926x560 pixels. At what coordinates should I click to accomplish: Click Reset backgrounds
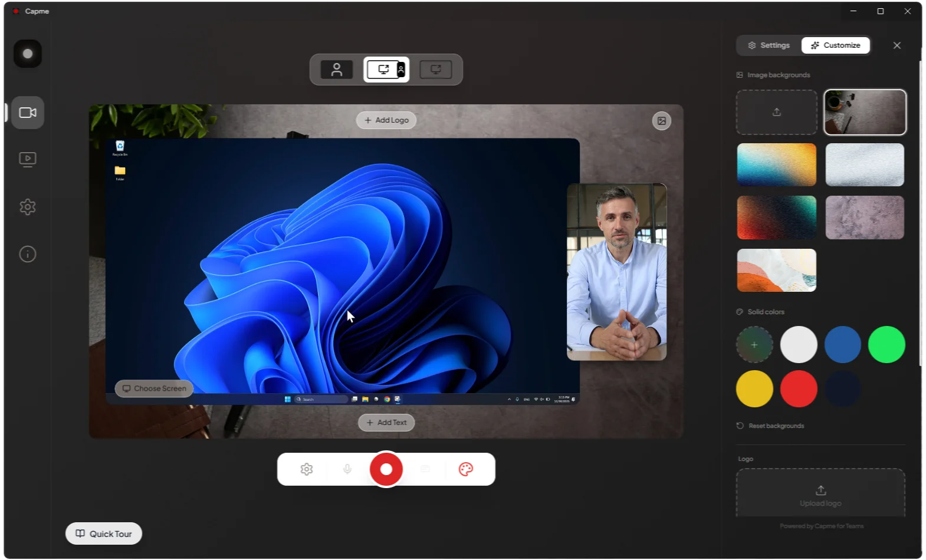(x=770, y=426)
